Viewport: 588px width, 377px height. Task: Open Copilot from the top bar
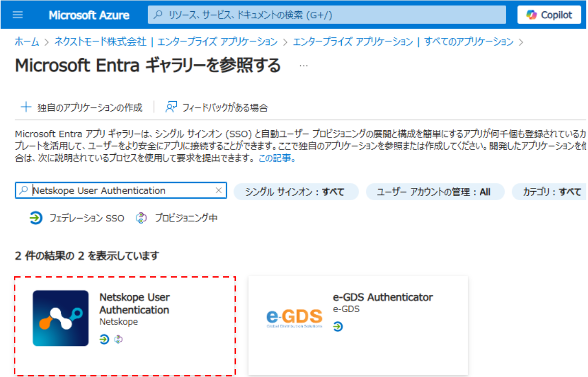pos(549,14)
